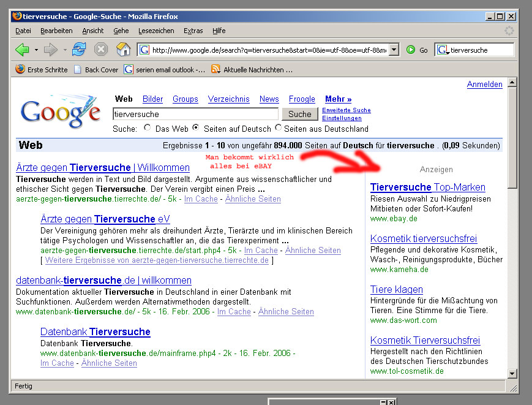Click the Mehr » link
The image size is (532, 405).
(x=339, y=99)
